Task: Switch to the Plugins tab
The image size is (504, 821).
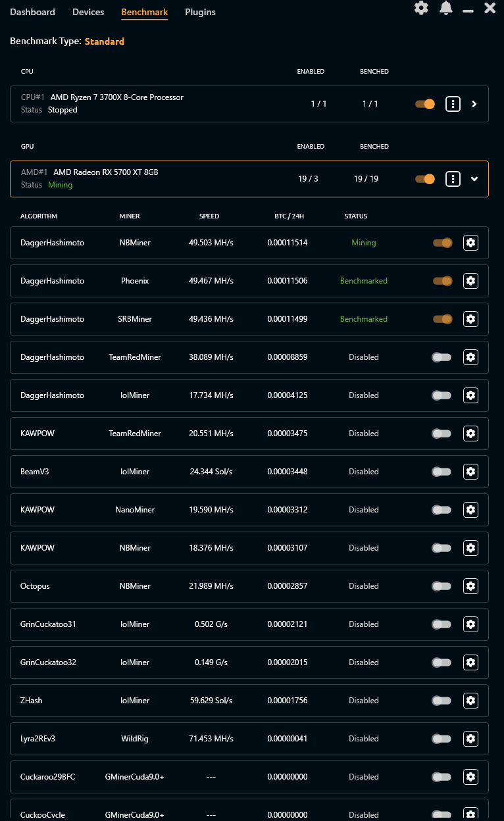Action: coord(200,12)
